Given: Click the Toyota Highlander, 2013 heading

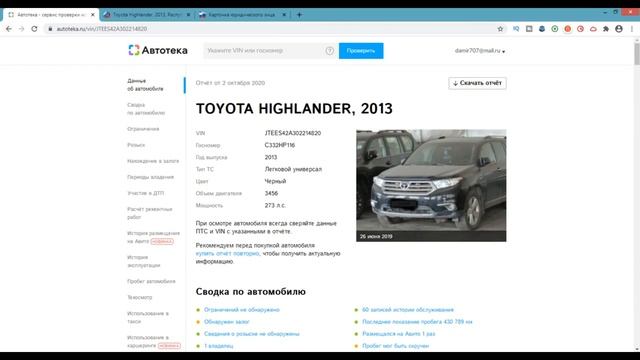Looking at the screenshot, I should [294, 109].
